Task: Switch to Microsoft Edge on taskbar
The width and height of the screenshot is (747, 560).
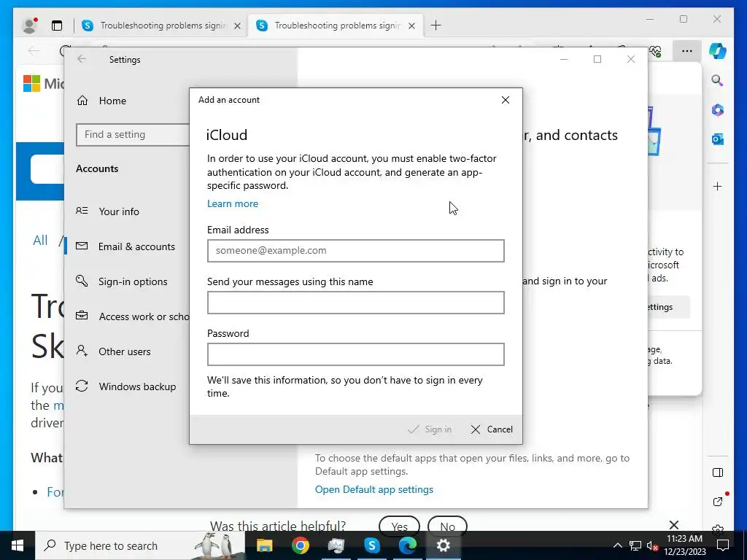Action: pos(407,545)
